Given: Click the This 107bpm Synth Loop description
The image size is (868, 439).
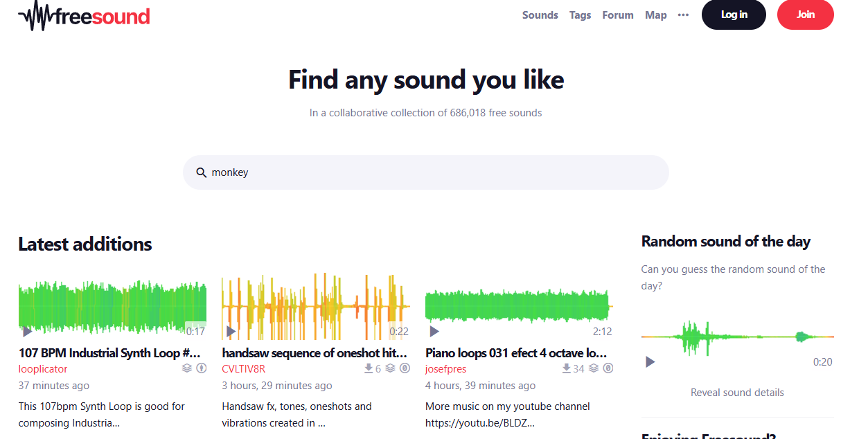Looking at the screenshot, I should tap(102, 415).
